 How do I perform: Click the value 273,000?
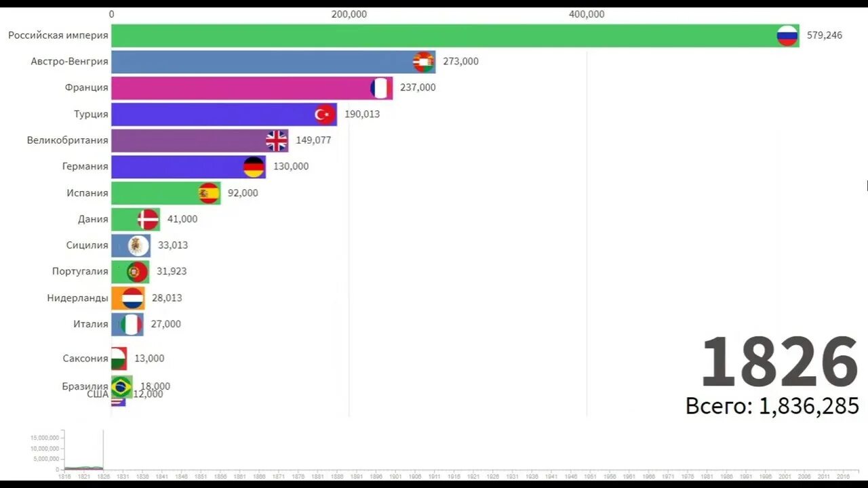pyautogui.click(x=461, y=62)
